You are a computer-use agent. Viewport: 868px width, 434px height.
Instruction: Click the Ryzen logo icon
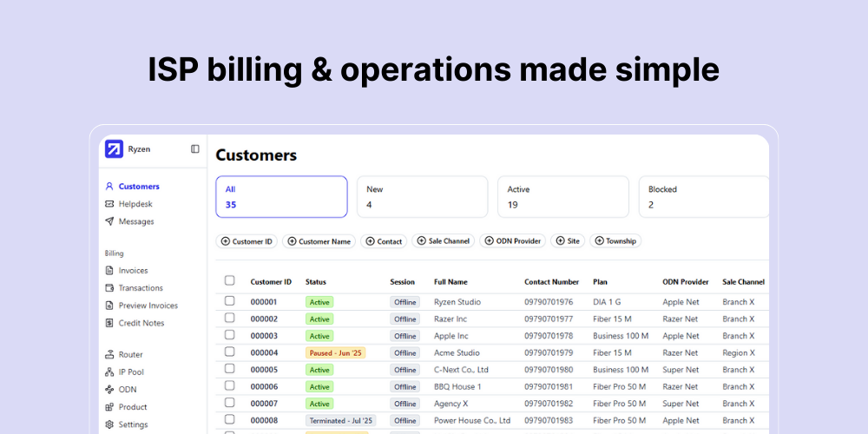114,149
